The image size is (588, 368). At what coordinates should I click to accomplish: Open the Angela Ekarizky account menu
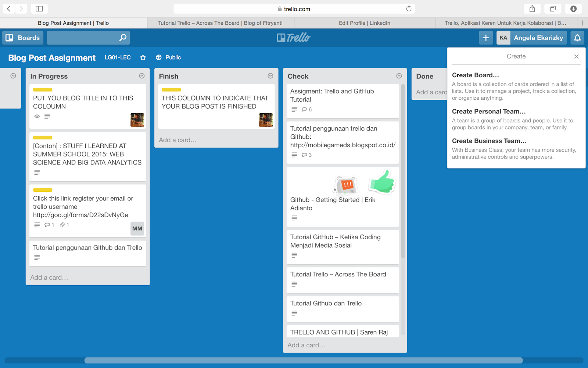pyautogui.click(x=531, y=38)
